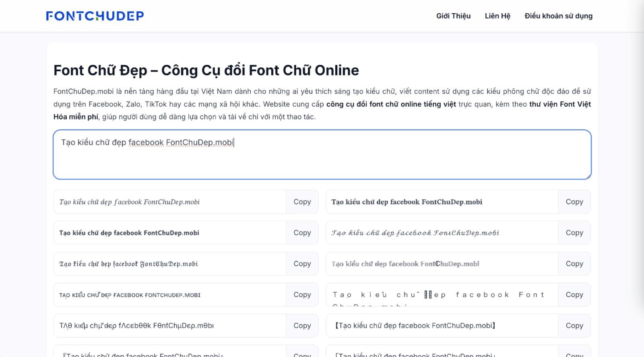Click the FONTCHUDEP logo
The height and width of the screenshot is (357, 644).
pos(95,16)
